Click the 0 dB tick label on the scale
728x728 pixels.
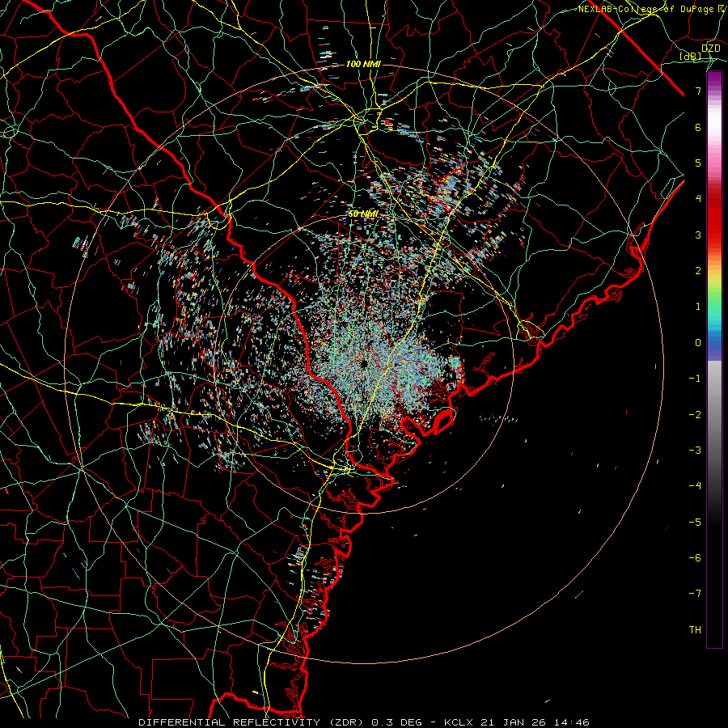[x=698, y=343]
